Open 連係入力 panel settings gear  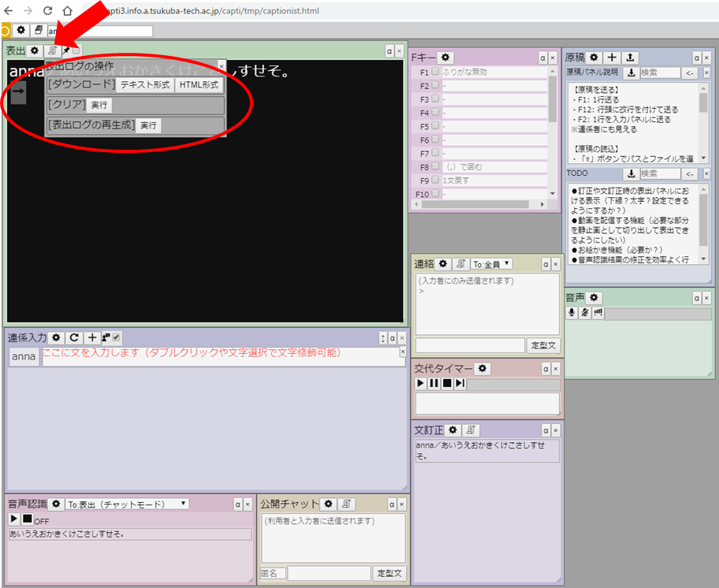pyautogui.click(x=56, y=338)
